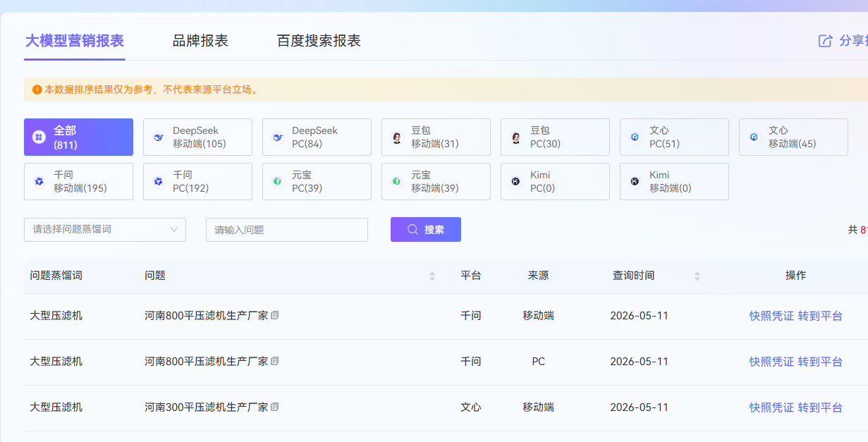Click DeepSeek whale icon for PC(84)
Image resolution: width=868 pixels, height=442 pixels.
[x=278, y=137]
